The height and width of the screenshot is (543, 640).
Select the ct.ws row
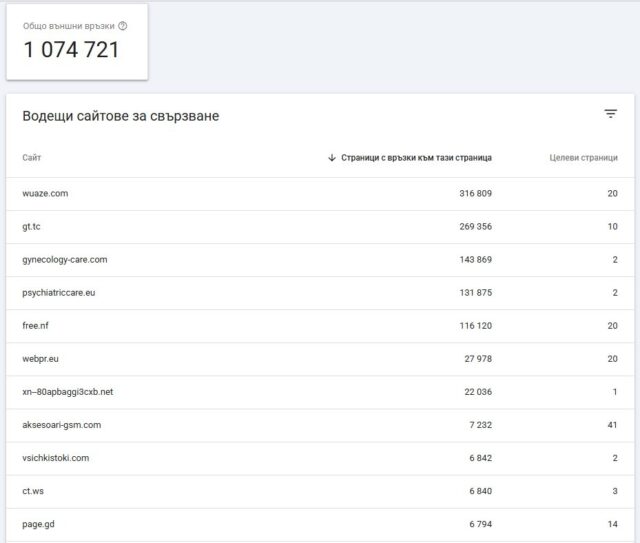tap(320, 491)
